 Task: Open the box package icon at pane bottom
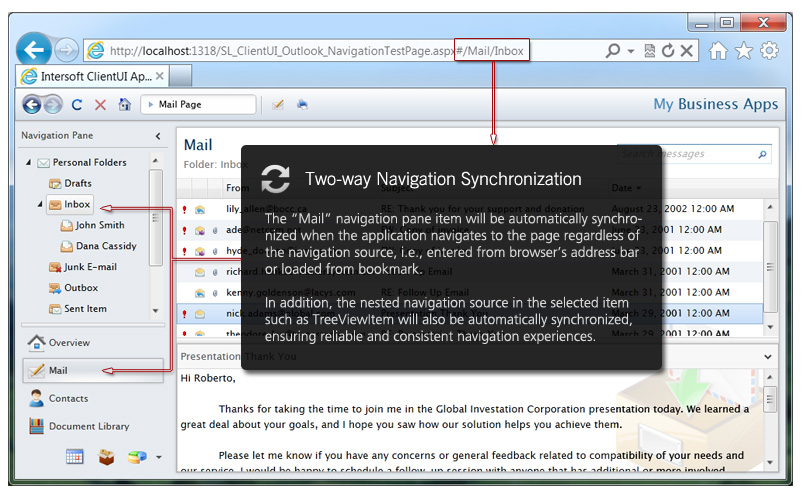coord(106,456)
